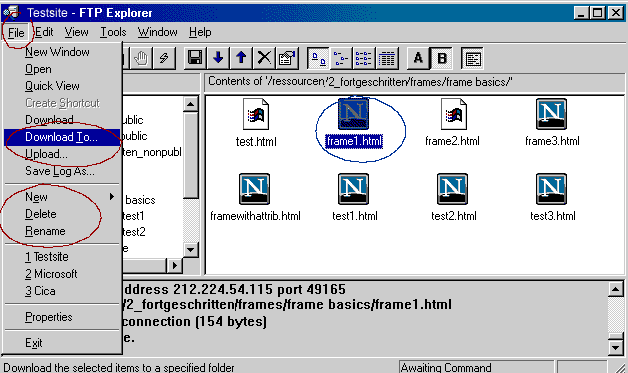Click the FTP Explorer title bar icon
Image resolution: width=628 pixels, height=373 pixels.
tap(11, 12)
